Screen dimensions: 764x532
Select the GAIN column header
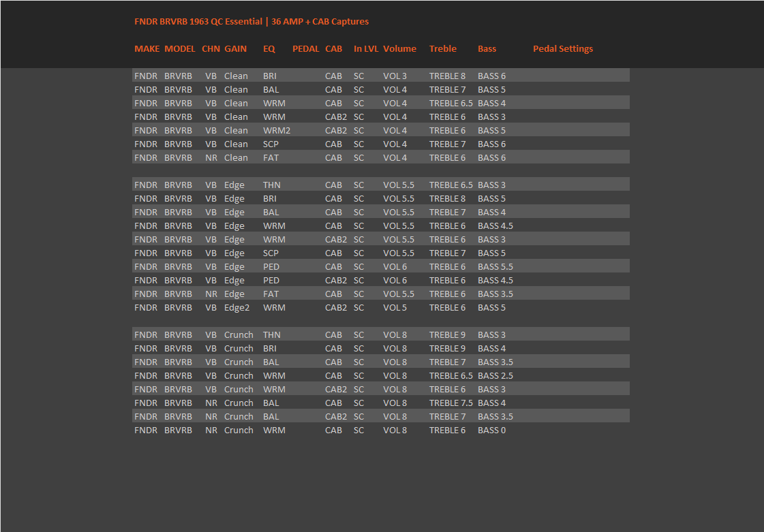235,49
